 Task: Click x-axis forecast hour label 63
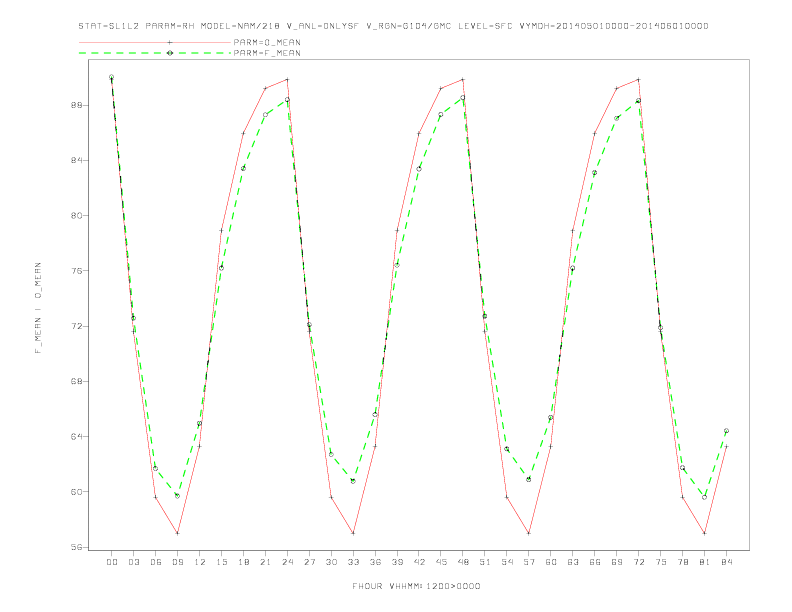coord(573,562)
